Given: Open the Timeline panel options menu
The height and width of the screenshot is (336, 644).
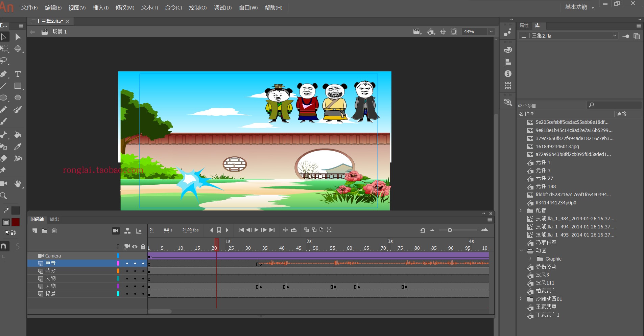Looking at the screenshot, I should [490, 220].
